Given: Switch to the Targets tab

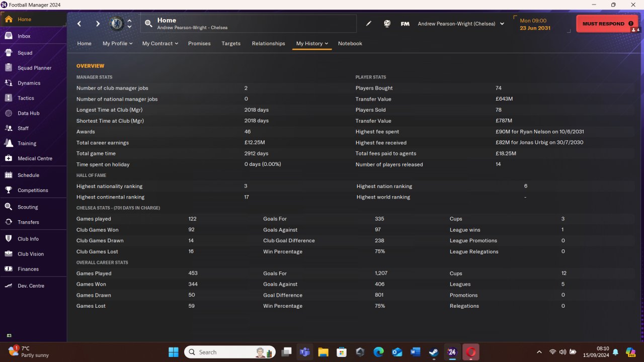Looking at the screenshot, I should tap(231, 43).
